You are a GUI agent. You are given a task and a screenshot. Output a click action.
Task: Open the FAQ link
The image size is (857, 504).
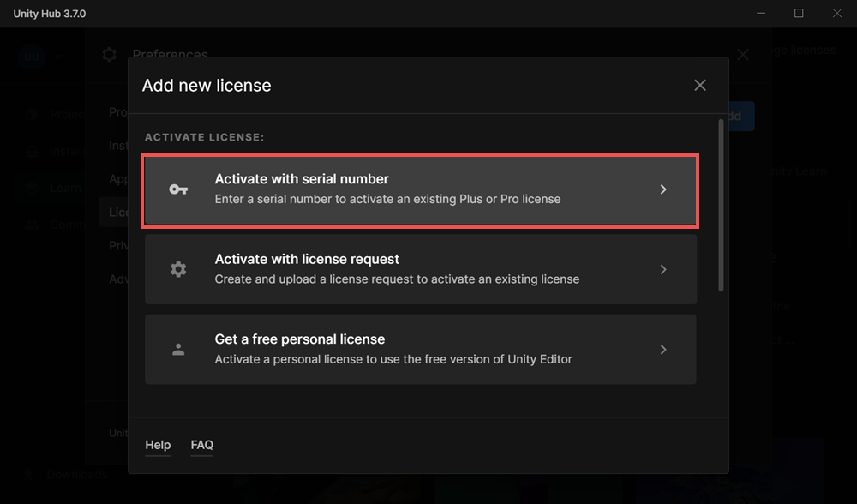point(201,445)
